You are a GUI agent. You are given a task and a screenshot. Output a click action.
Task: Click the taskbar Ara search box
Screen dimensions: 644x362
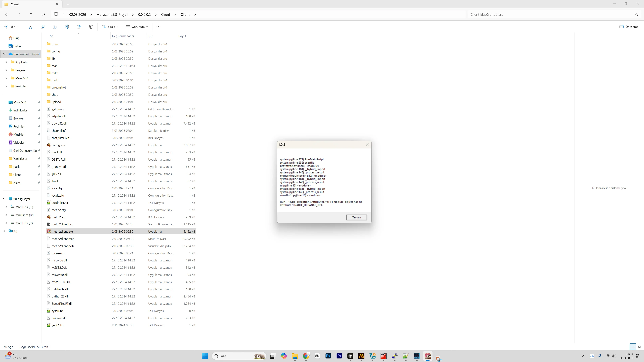[x=239, y=356]
